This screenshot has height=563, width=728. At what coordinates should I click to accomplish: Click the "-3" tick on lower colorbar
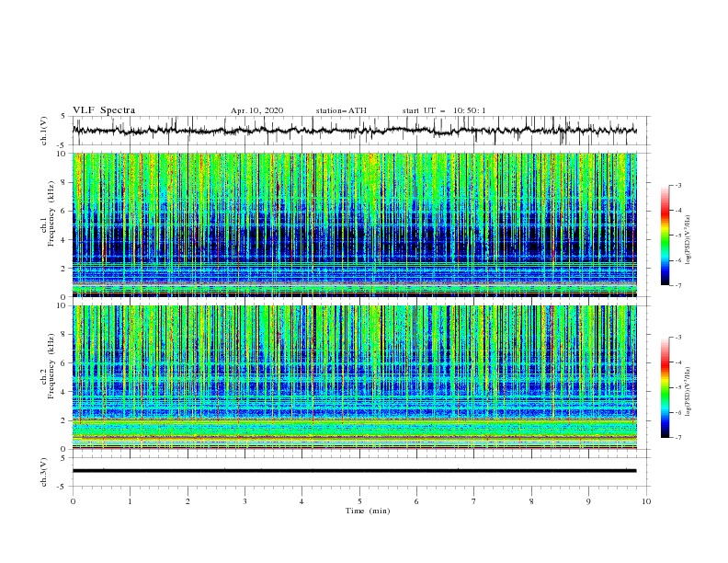[x=677, y=338]
